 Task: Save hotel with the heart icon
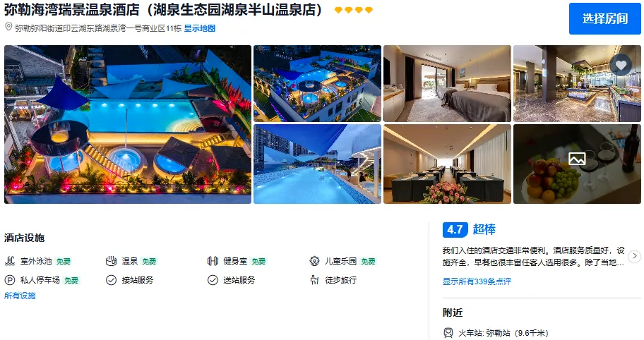[x=621, y=65]
